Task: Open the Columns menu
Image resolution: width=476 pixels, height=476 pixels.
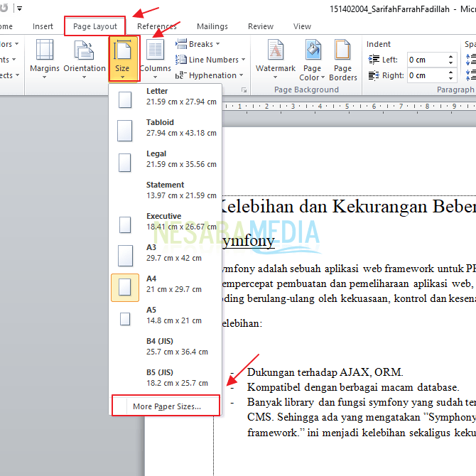Action: pos(155,58)
